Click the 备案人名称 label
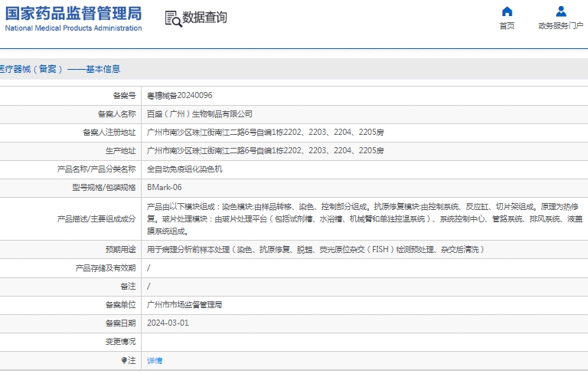Viewport: 588px width, 374px height. click(117, 114)
